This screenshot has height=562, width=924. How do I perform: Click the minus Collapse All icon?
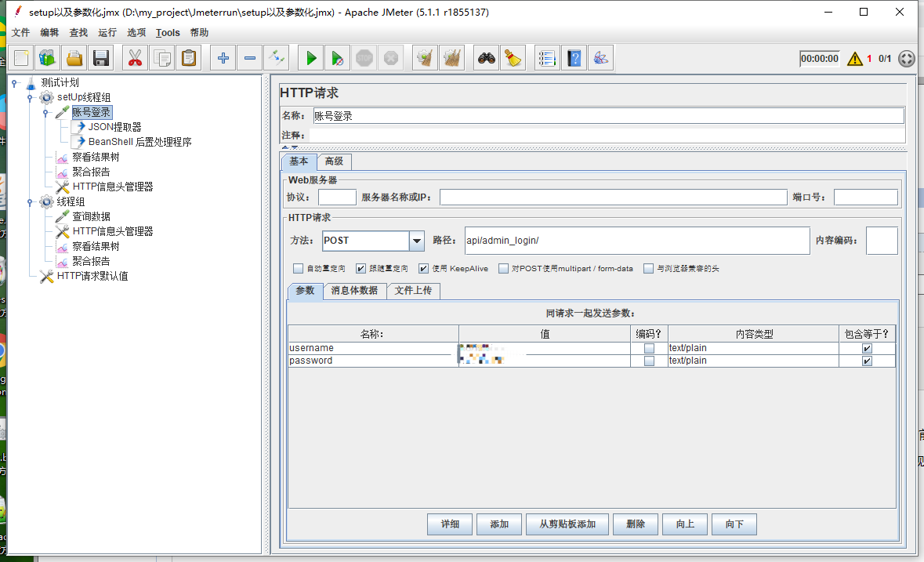[250, 58]
